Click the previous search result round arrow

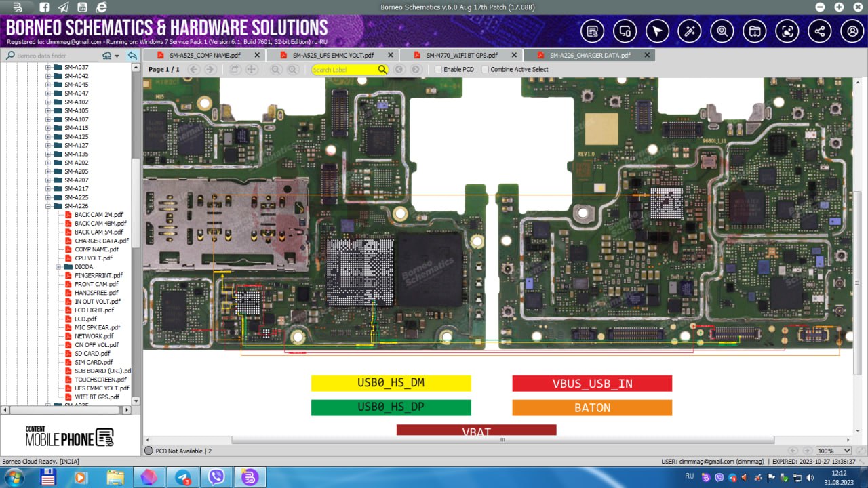(399, 69)
